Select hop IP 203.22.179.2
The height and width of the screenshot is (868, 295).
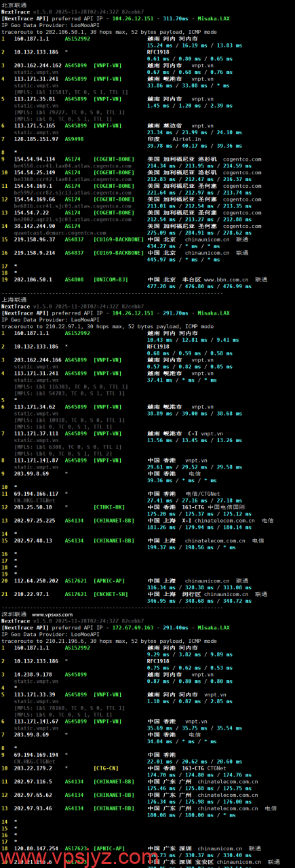(33, 768)
